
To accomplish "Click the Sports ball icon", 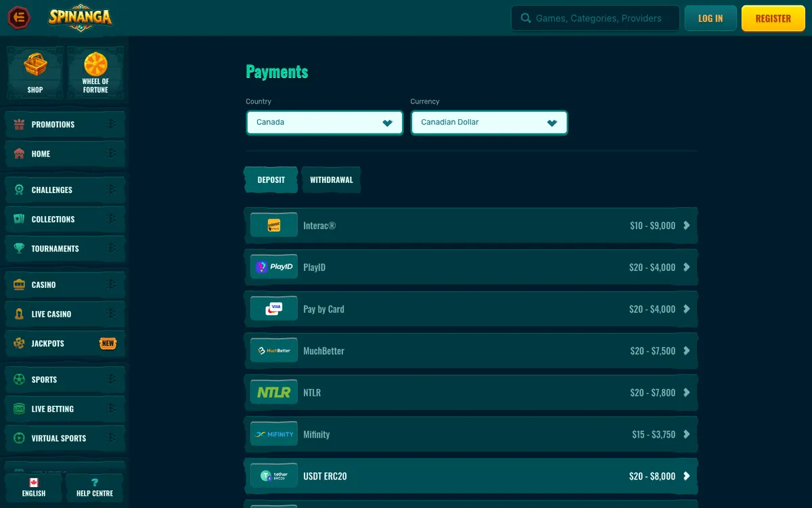I will (x=19, y=379).
